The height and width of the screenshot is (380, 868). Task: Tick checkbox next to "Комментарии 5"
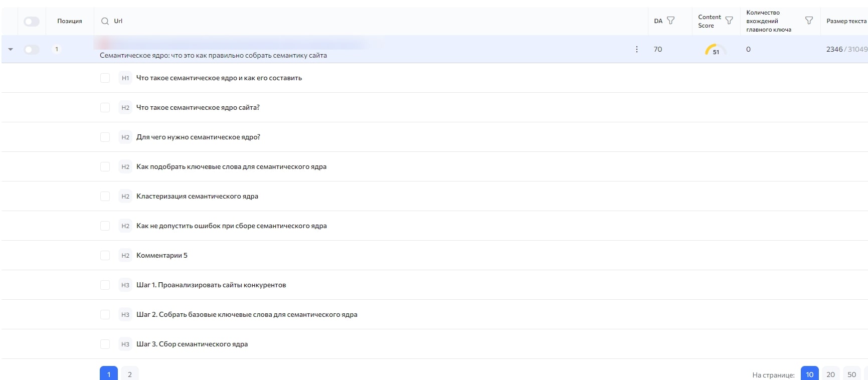click(x=105, y=256)
